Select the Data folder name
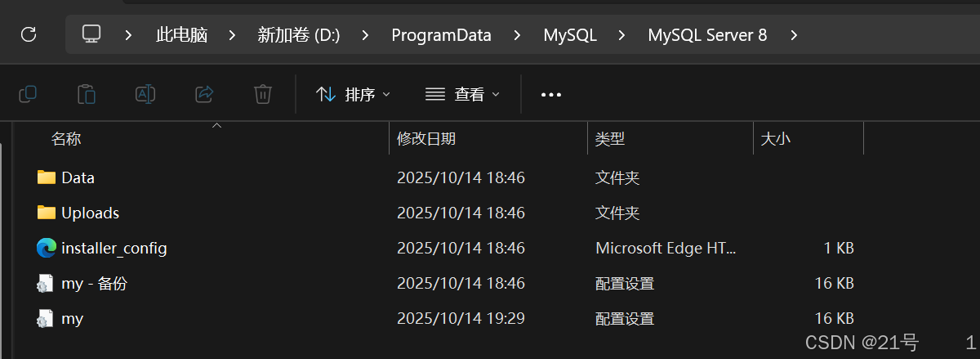Screen dimensions: 980x359 [78, 177]
